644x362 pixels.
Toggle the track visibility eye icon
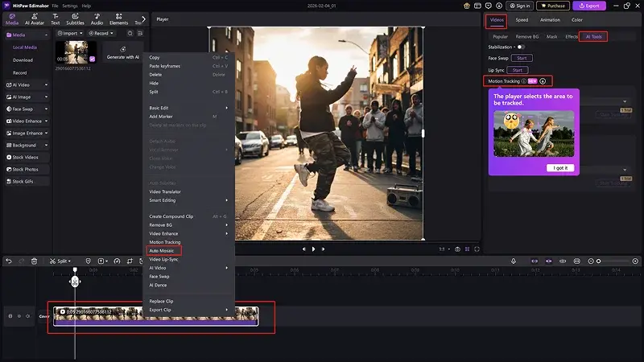coord(19,316)
